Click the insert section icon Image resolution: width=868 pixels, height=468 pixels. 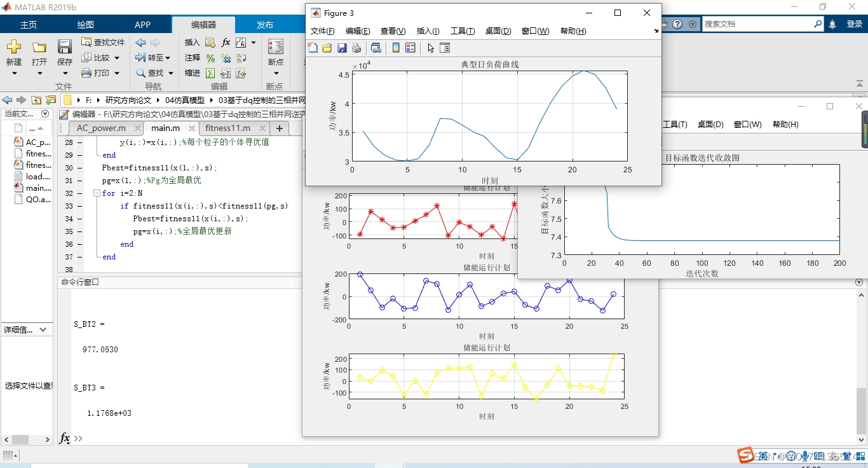[210, 43]
